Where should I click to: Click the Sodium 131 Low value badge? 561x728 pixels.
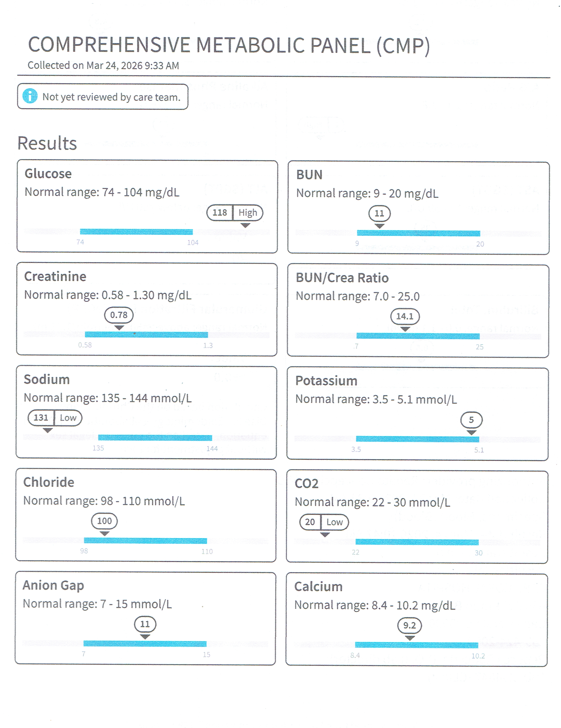[55, 418]
